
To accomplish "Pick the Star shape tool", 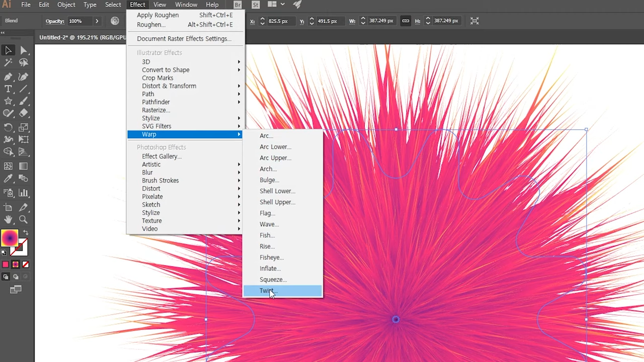I will coord(8,101).
